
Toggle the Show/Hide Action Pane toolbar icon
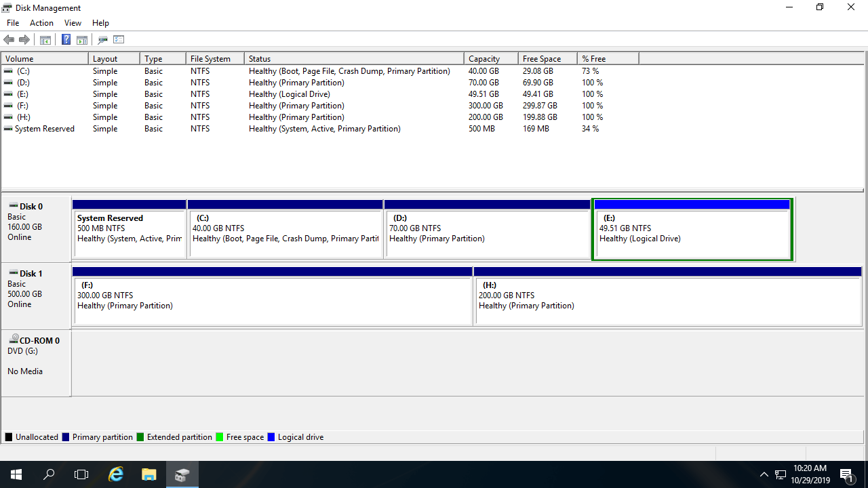coord(82,40)
